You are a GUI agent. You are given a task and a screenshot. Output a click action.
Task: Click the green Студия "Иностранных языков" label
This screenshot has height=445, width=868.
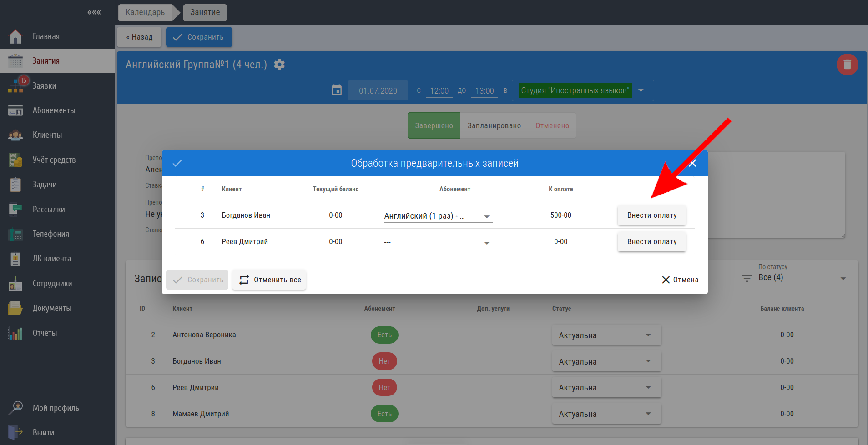pos(575,90)
